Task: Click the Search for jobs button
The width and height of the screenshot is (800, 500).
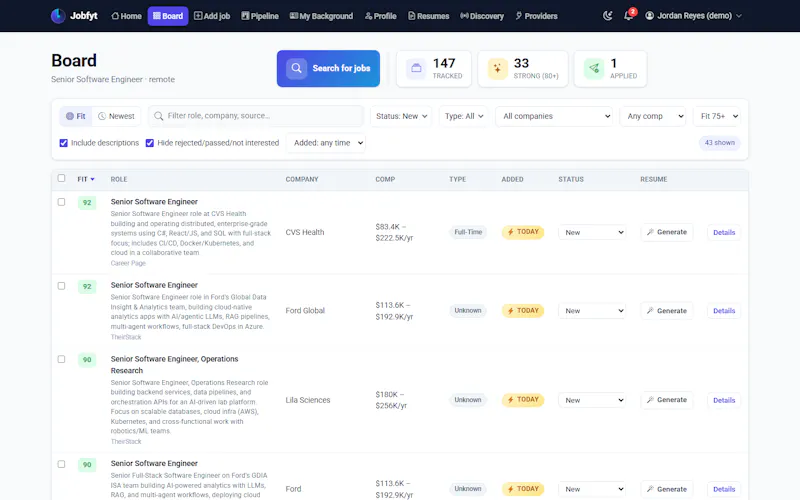Action: 328,68
